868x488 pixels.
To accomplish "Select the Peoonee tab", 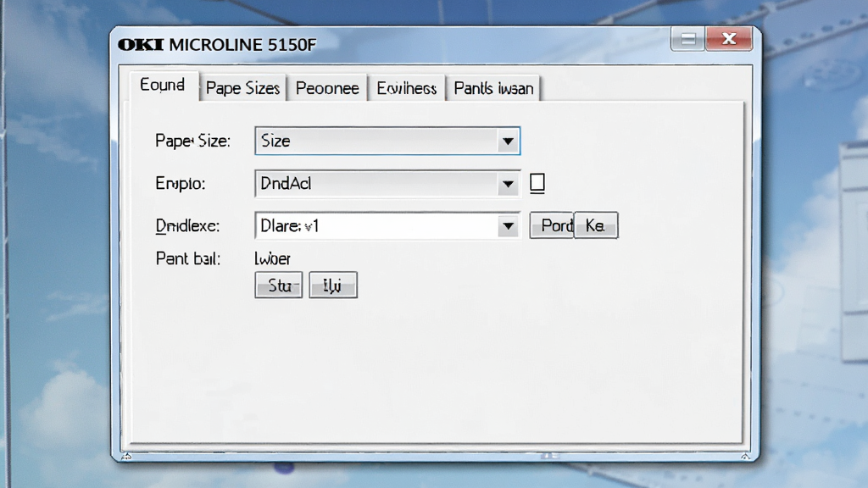I will tap(327, 88).
